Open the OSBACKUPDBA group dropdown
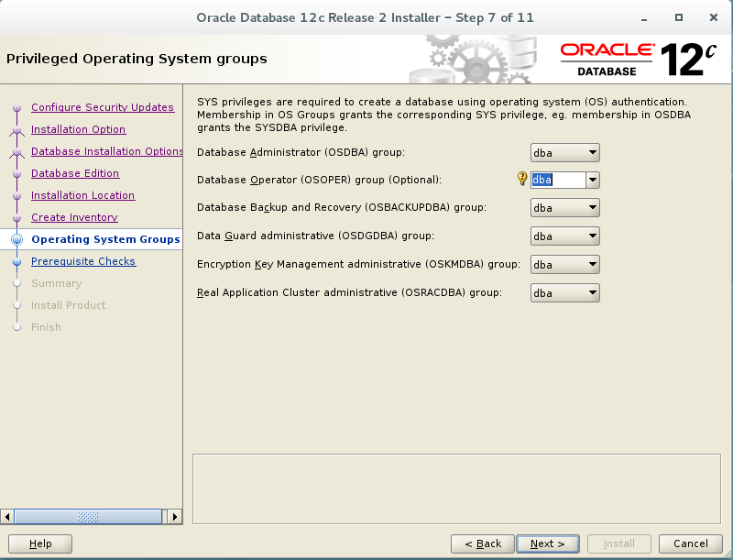The height and width of the screenshot is (560, 733). click(x=564, y=207)
